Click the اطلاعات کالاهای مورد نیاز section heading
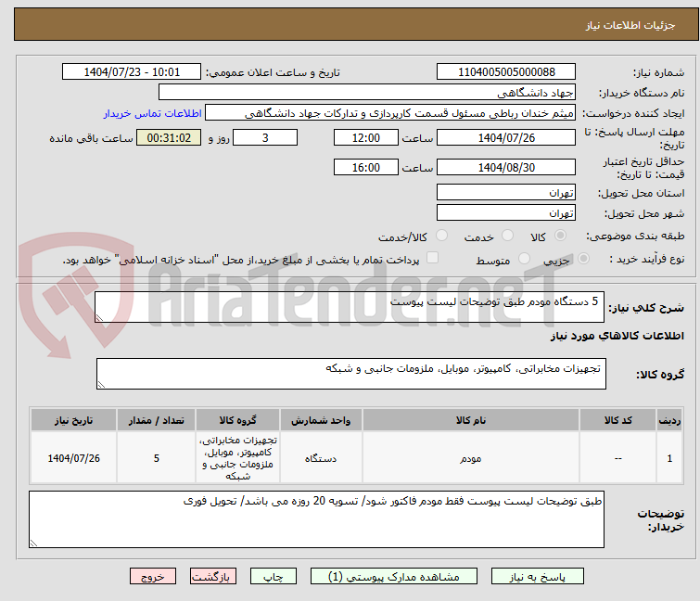This screenshot has width=700, height=601. (x=617, y=336)
